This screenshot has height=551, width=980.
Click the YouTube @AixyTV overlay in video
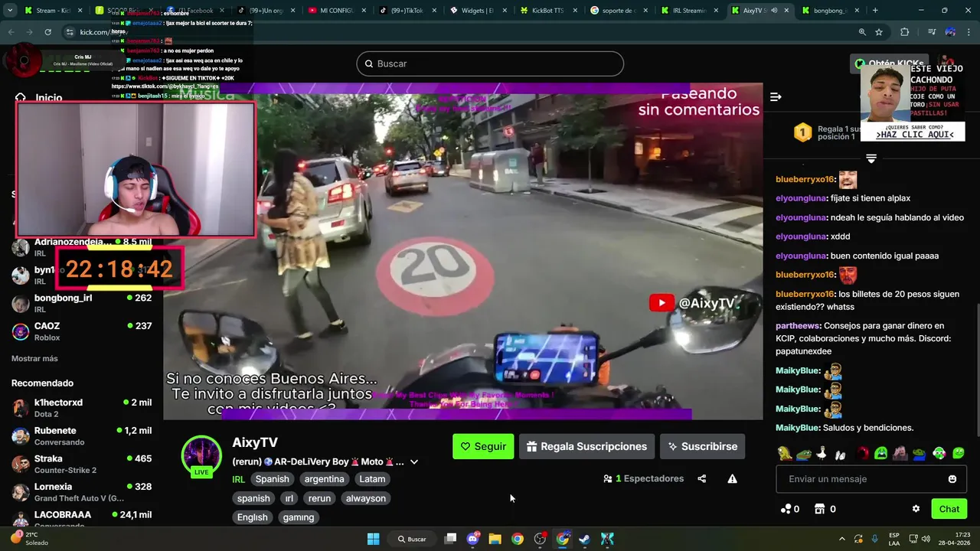[x=692, y=303]
